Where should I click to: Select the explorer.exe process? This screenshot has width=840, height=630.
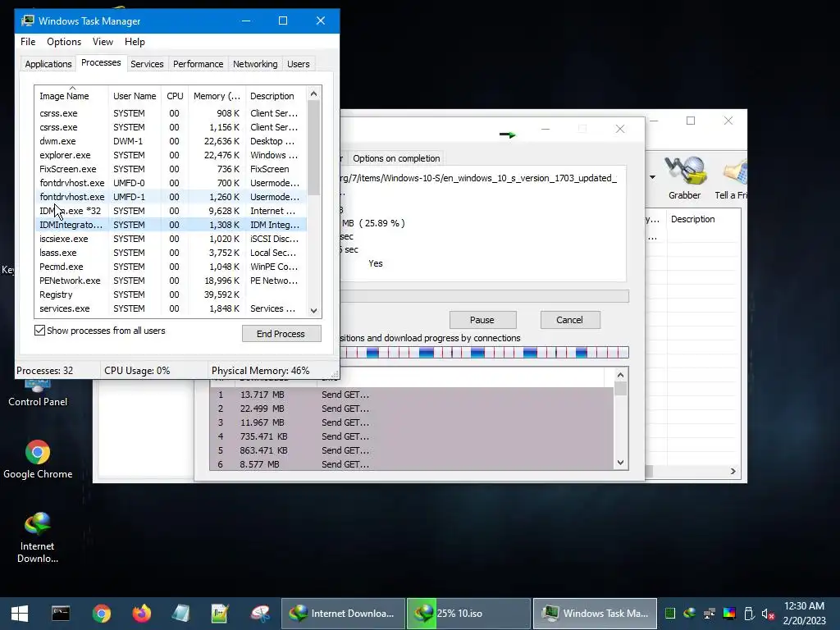tap(171, 155)
